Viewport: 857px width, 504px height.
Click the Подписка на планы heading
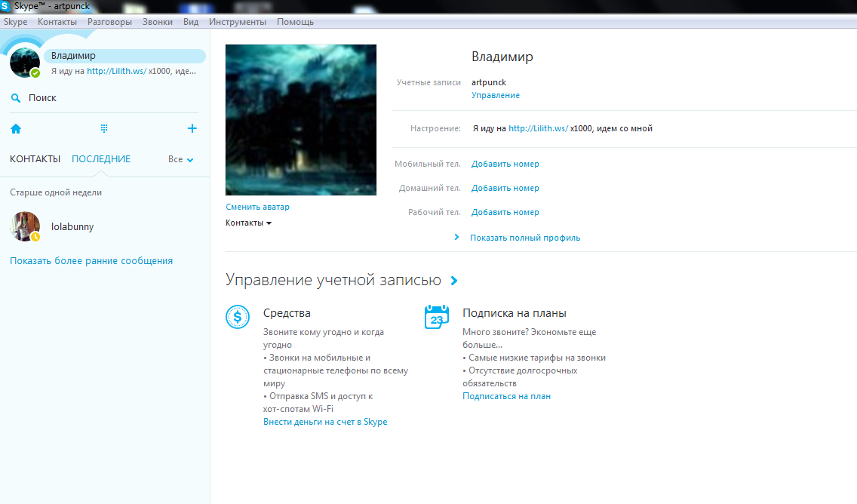point(515,313)
